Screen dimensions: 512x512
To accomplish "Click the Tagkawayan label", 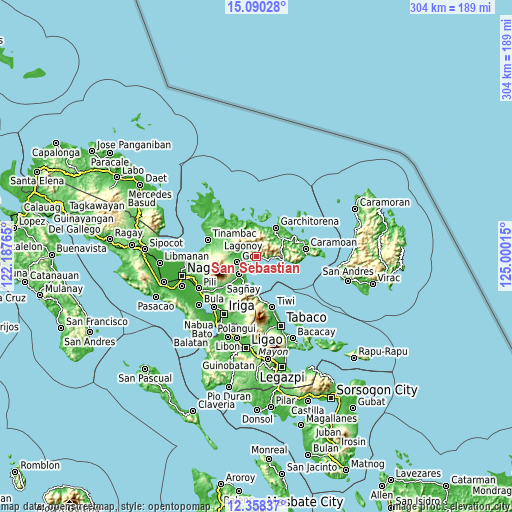I will pyautogui.click(x=97, y=206).
